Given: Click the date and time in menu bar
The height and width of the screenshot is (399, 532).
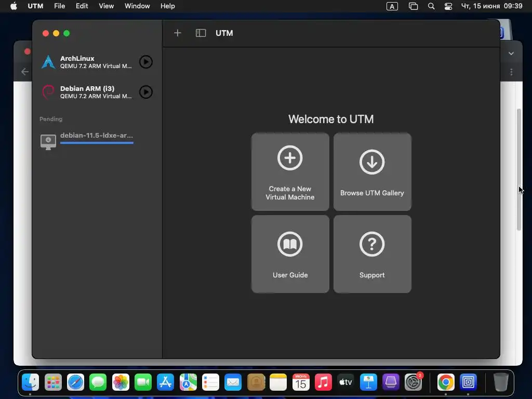Looking at the screenshot, I should click(x=491, y=6).
